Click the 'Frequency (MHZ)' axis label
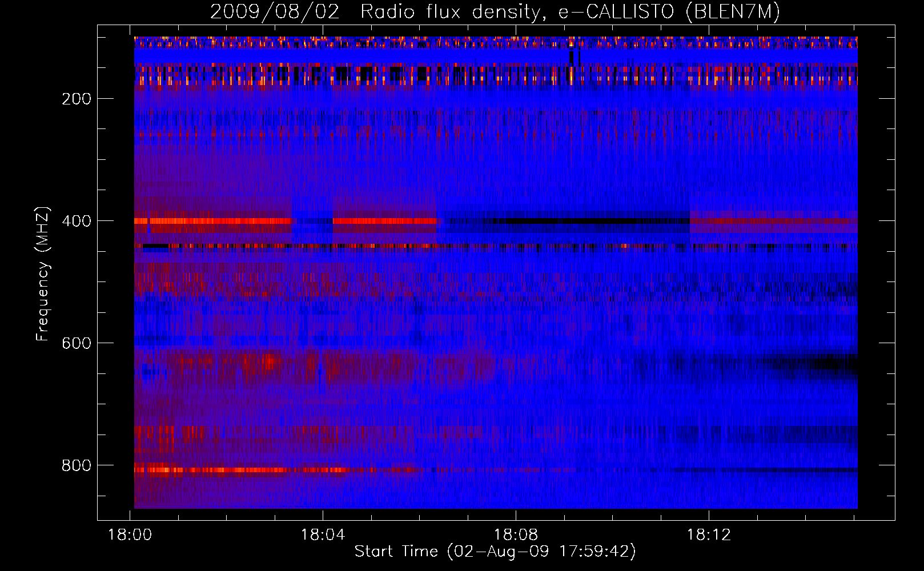Screen dimensions: 924x571 click(43, 274)
